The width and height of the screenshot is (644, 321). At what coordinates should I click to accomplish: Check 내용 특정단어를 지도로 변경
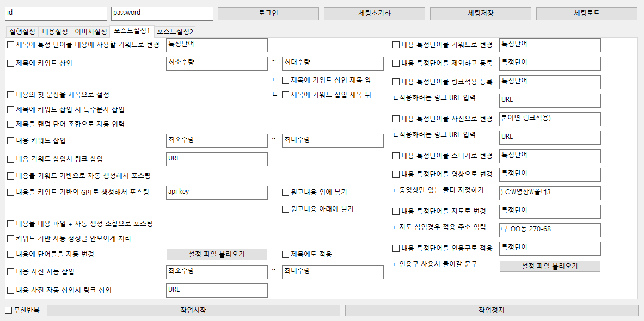(x=396, y=211)
